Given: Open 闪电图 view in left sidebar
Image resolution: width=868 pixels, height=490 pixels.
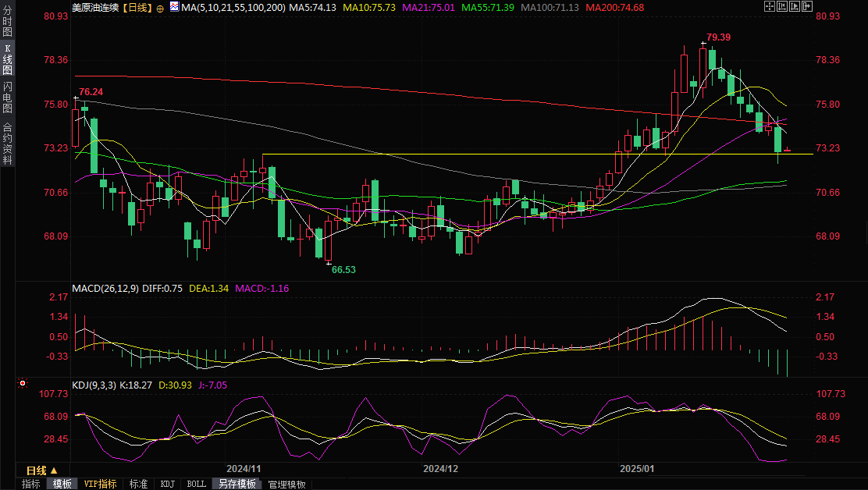Looking at the screenshot, I should pyautogui.click(x=7, y=97).
